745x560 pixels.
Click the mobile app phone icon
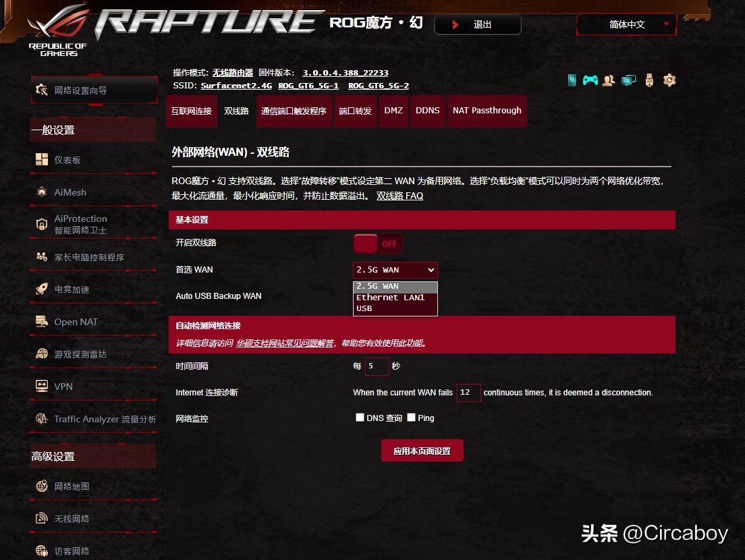click(x=572, y=80)
